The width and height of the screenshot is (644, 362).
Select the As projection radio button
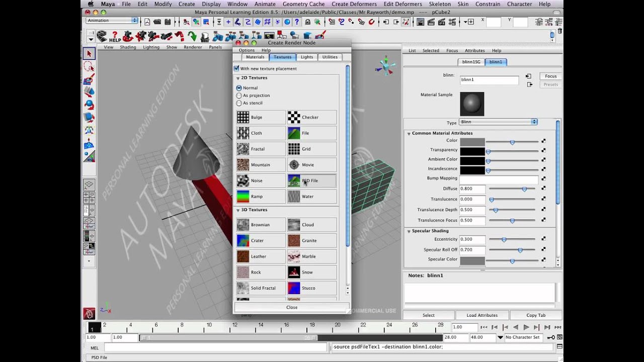239,96
